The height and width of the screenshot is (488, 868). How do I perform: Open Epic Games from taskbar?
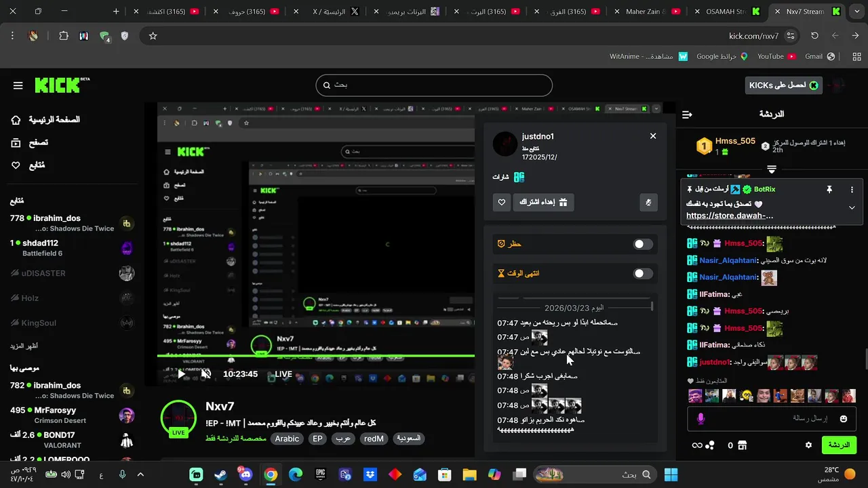[x=320, y=474]
